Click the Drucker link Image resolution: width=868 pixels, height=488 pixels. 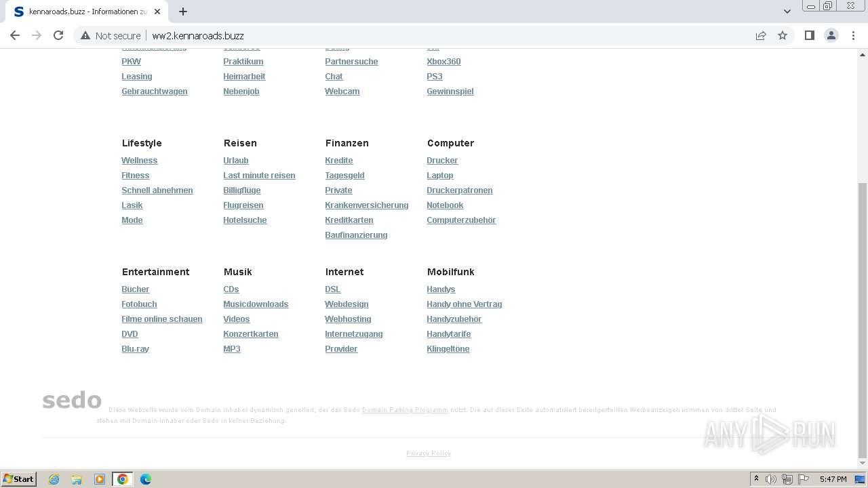442,161
